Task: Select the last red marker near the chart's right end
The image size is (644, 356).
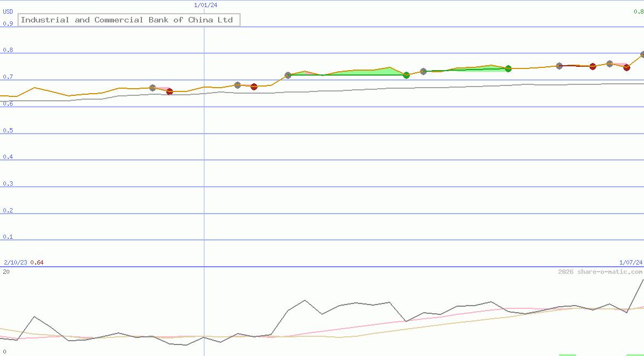Action: click(x=626, y=68)
